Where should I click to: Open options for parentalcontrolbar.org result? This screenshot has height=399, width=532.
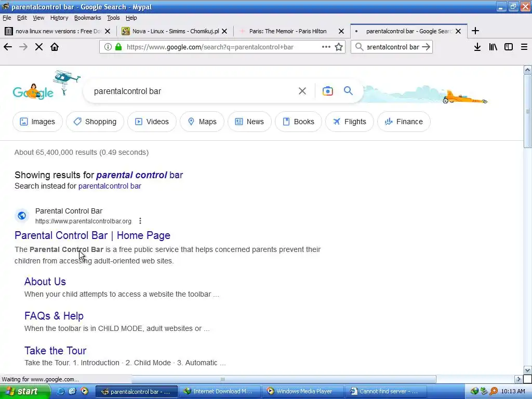coord(140,221)
